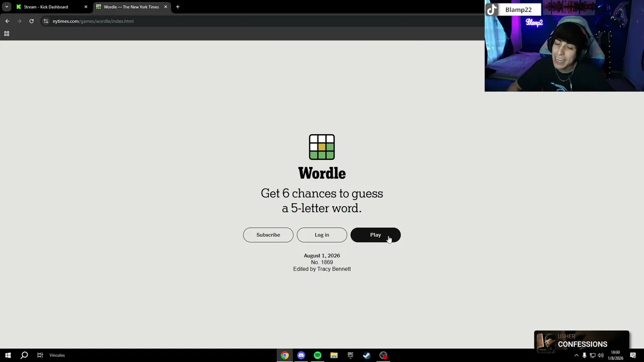The image size is (644, 362).
Task: Focus the address bar showing nytimes.com URL
Action: pyautogui.click(x=262, y=21)
